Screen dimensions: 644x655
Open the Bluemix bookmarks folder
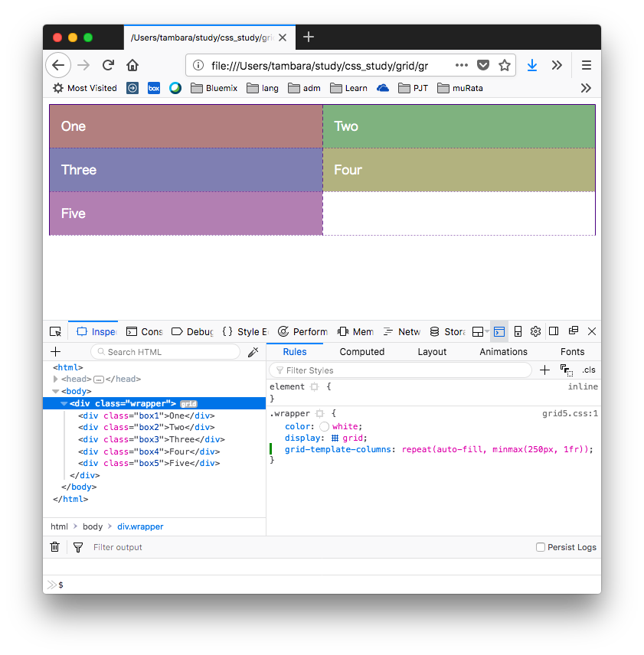214,88
